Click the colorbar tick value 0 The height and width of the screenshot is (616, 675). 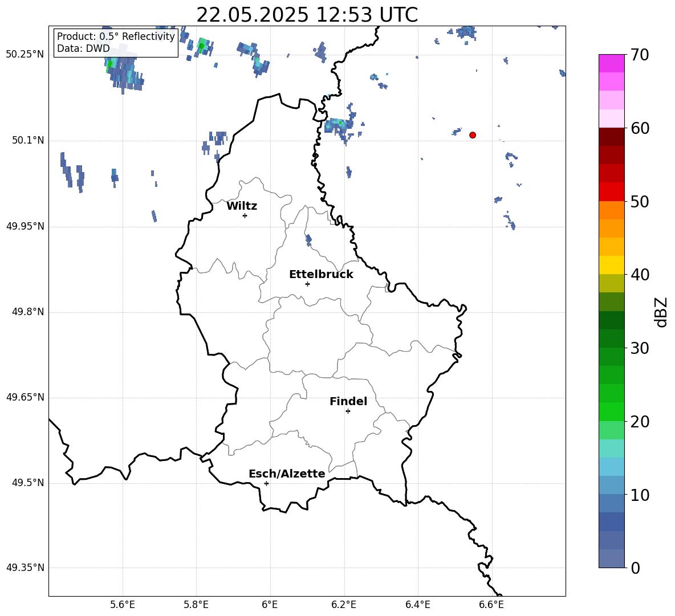(636, 568)
